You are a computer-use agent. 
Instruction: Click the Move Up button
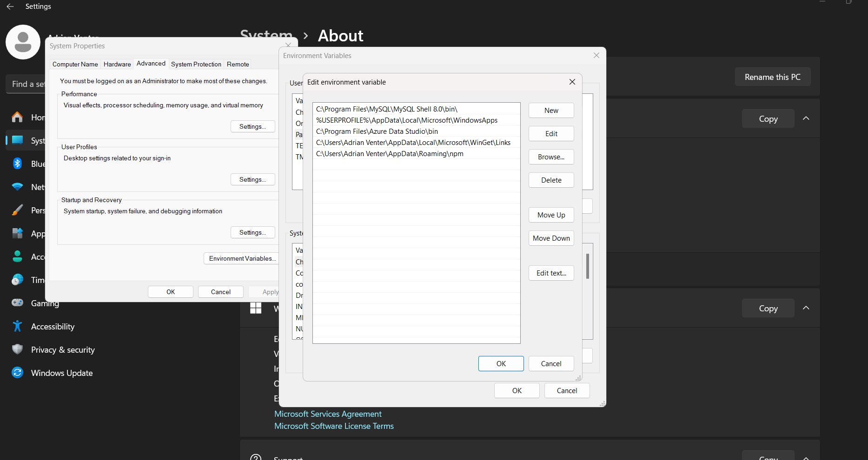551,215
